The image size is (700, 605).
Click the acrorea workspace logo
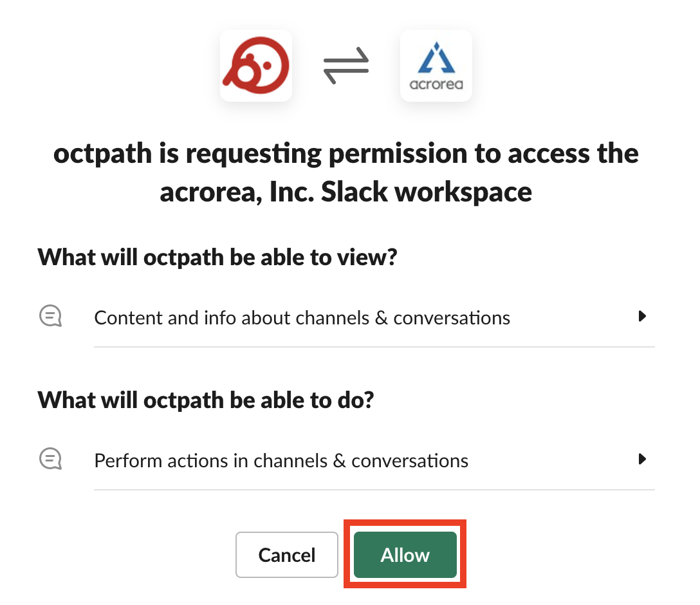click(x=436, y=66)
